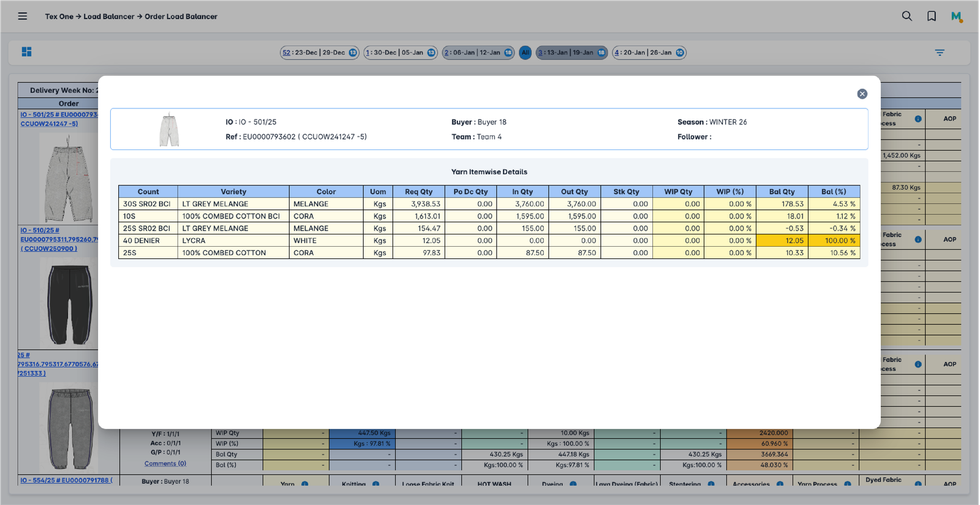Open the user profile avatar
The height and width of the screenshot is (505, 980).
956,17
